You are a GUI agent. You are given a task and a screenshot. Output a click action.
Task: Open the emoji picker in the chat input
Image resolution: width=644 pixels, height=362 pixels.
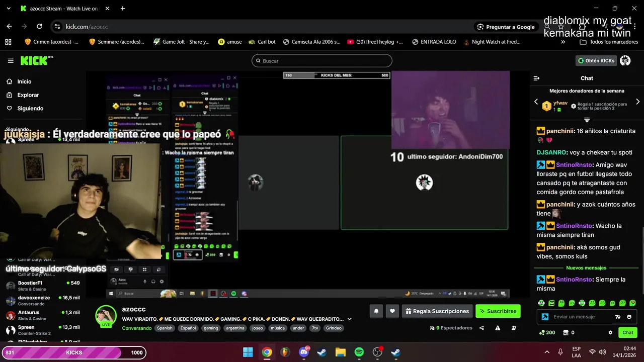tap(629, 317)
